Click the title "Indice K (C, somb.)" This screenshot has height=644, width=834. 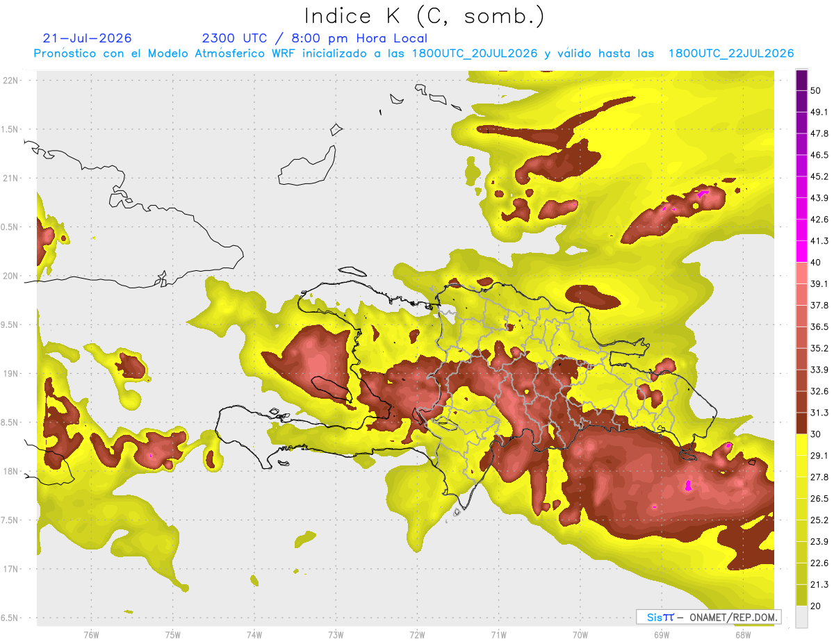(424, 15)
